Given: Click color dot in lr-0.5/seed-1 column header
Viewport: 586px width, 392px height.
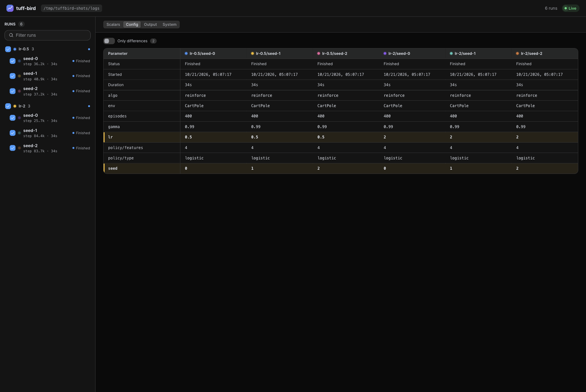Looking at the screenshot, I should click(252, 54).
